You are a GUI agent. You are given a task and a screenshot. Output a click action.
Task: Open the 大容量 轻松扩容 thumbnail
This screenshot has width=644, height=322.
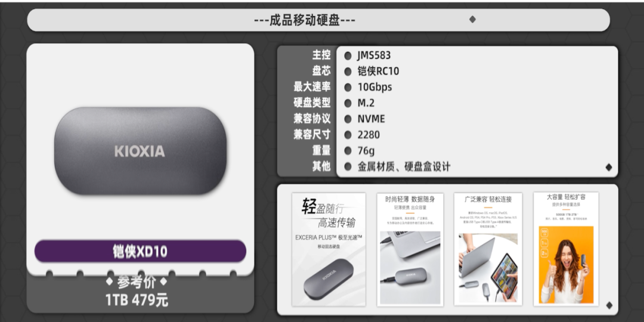pyautogui.click(x=566, y=249)
